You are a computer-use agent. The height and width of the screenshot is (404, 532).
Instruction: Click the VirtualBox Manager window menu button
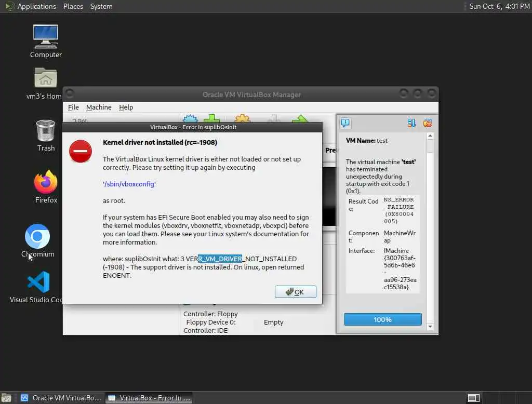[70, 93]
